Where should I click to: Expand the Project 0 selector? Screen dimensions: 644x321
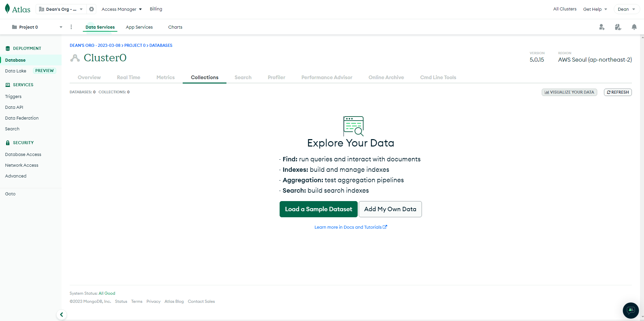(x=37, y=27)
